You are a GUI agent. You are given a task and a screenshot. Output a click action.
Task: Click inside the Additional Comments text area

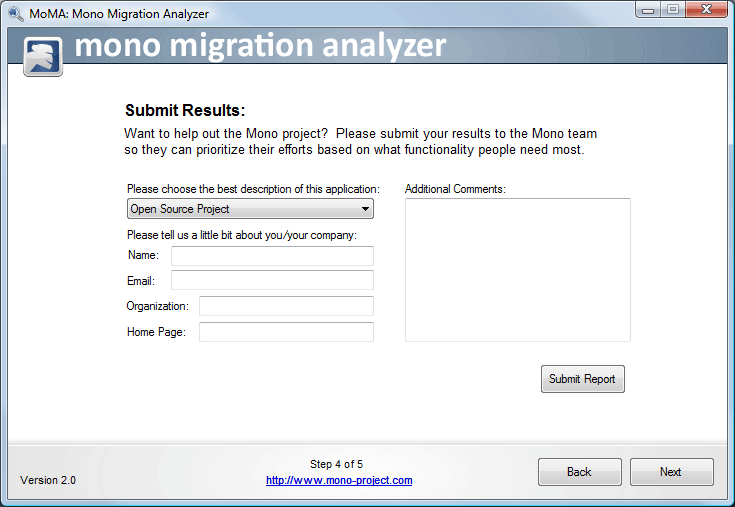click(x=517, y=270)
